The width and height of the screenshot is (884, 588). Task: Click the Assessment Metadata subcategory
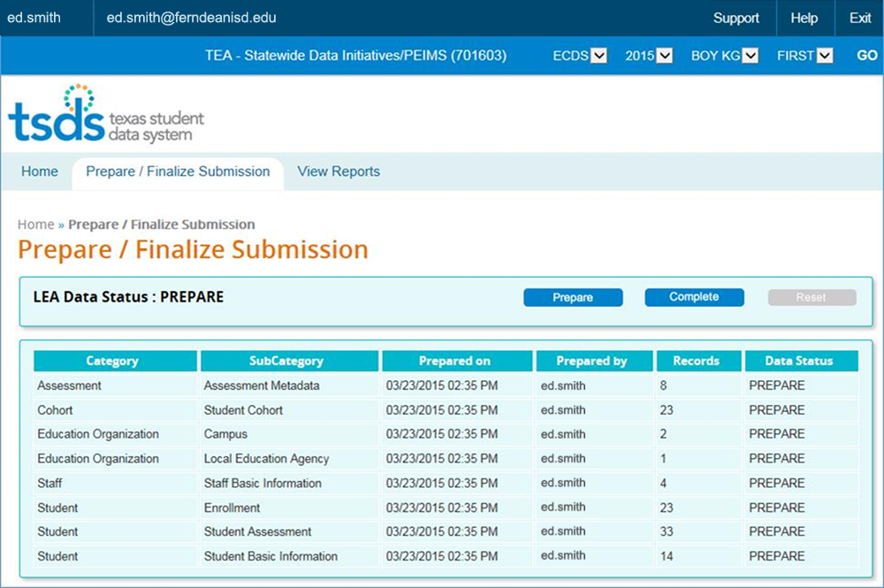262,386
